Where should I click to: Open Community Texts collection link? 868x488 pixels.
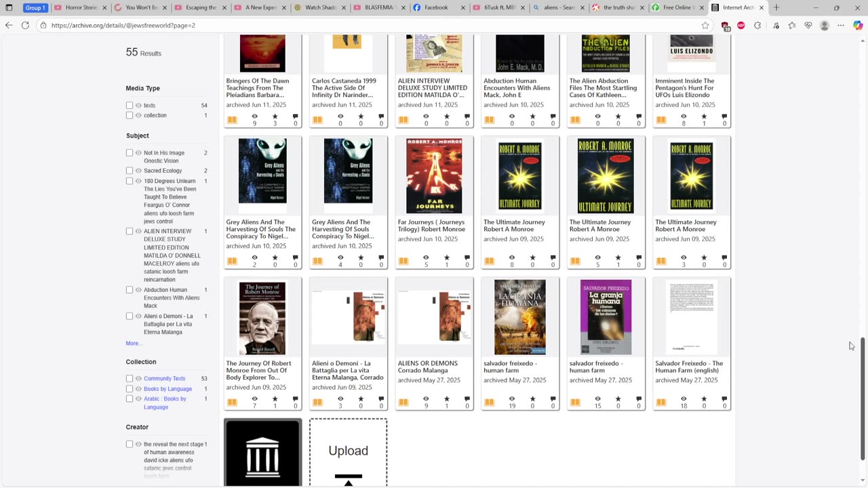[164, 379]
